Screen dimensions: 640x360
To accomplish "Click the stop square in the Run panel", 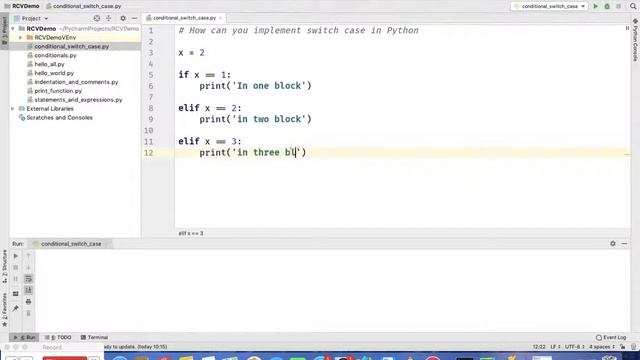I will tap(16, 267).
